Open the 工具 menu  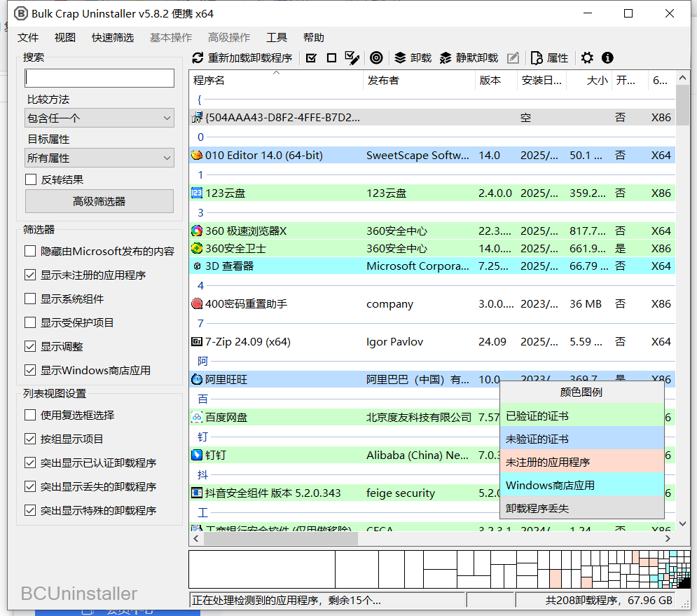coord(277,38)
